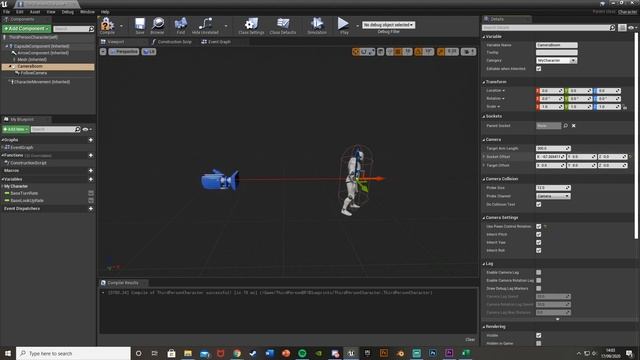640x360 pixels.
Task: Compile the blueprint with Compile button
Action: pos(107,26)
